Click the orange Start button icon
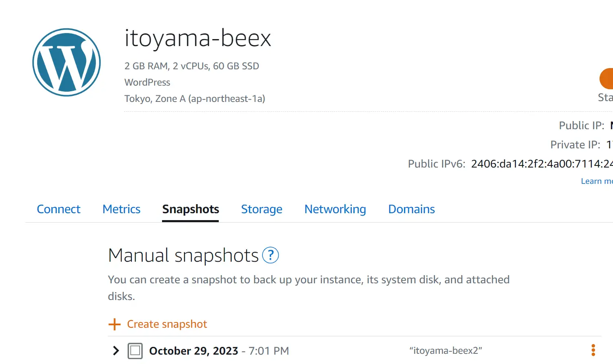Image resolution: width=613 pixels, height=364 pixels. point(606,79)
